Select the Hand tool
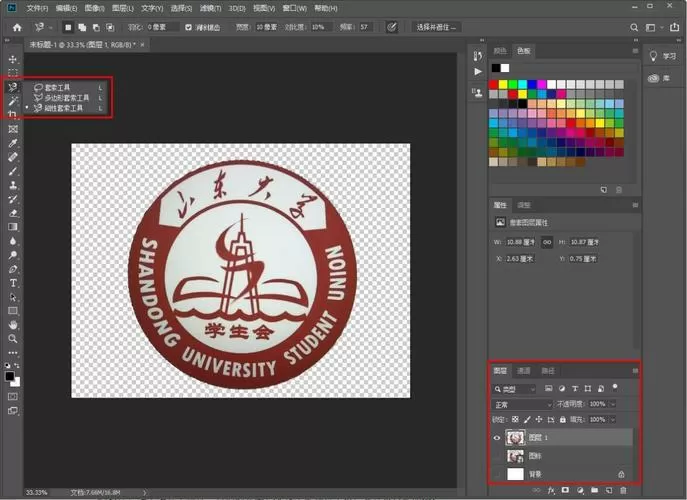 coord(13,325)
